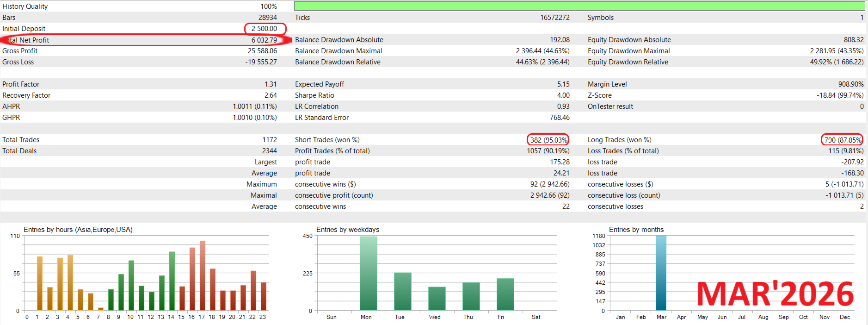Click the Sharpe Ratio value 4.00
This screenshot has height=325, width=868.
tap(563, 95)
